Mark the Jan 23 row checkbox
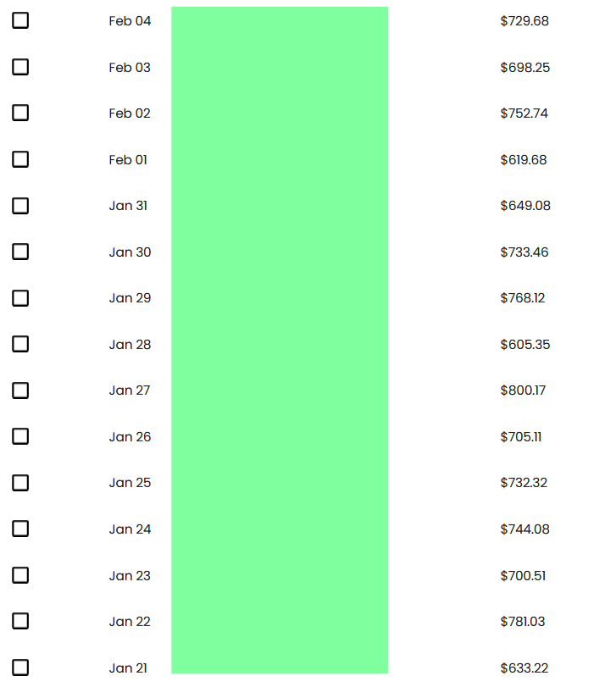 tap(20, 575)
